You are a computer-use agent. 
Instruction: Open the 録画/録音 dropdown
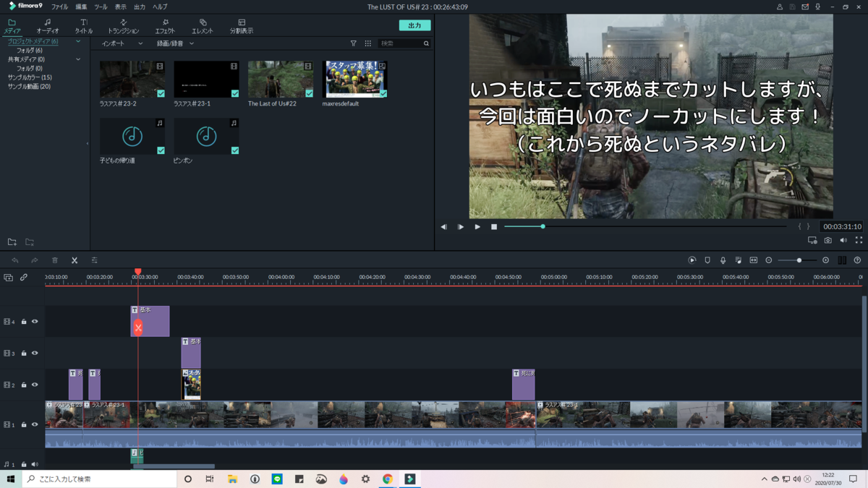(x=175, y=43)
